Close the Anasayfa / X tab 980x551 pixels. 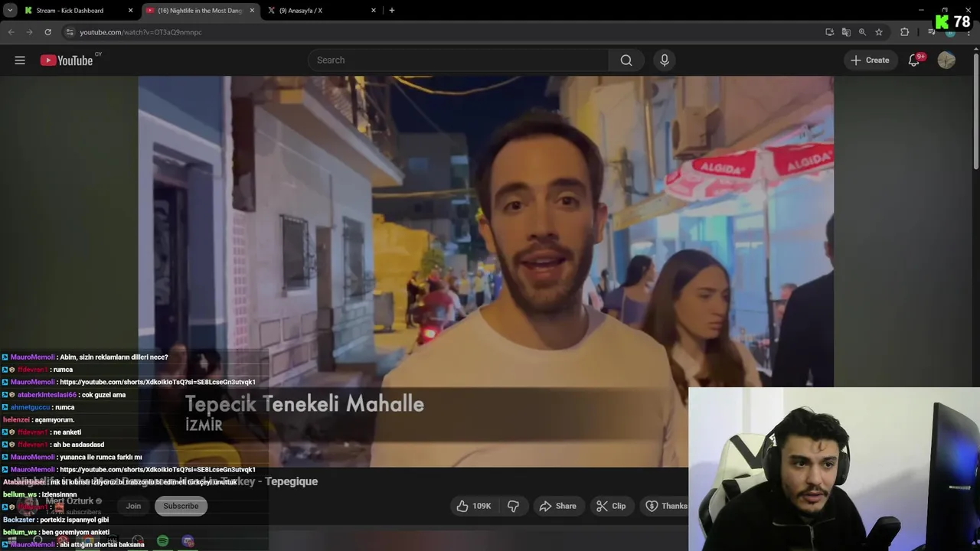click(374, 11)
